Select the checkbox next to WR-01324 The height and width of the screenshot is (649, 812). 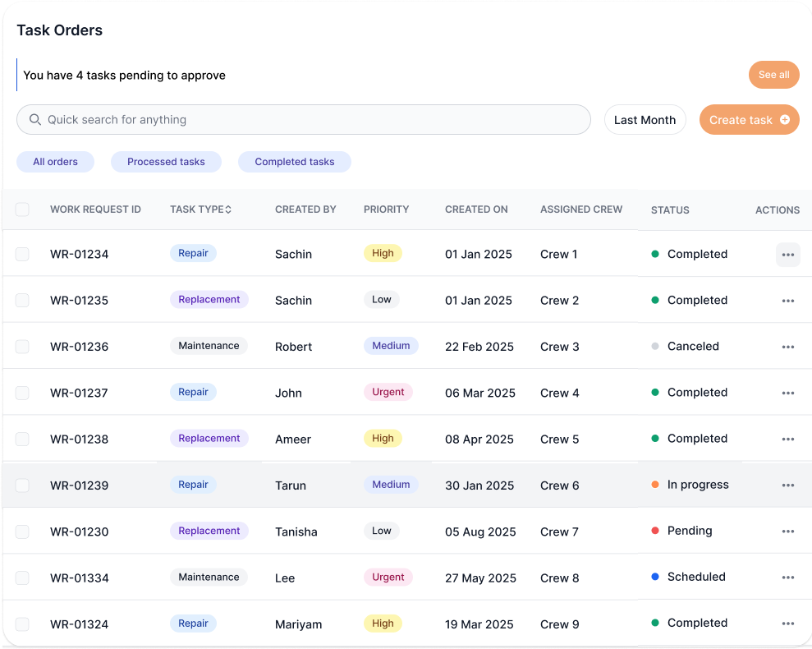click(x=22, y=624)
